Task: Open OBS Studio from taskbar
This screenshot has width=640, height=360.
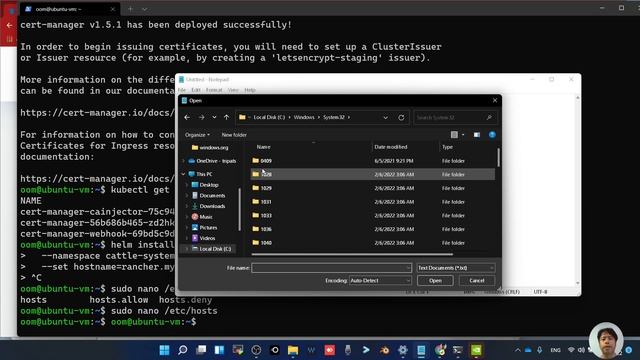Action: click(256, 350)
